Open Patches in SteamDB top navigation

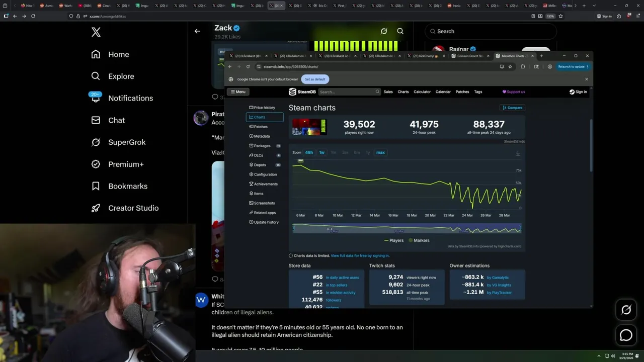click(462, 92)
